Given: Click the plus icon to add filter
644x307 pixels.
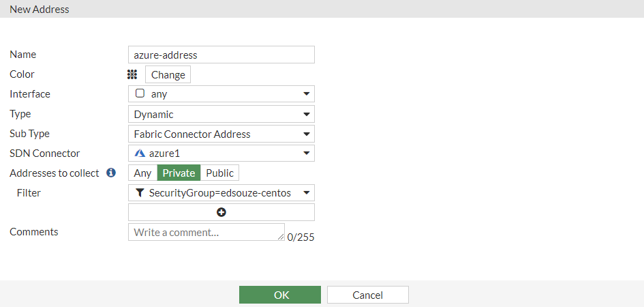Looking at the screenshot, I should pyautogui.click(x=221, y=212).
